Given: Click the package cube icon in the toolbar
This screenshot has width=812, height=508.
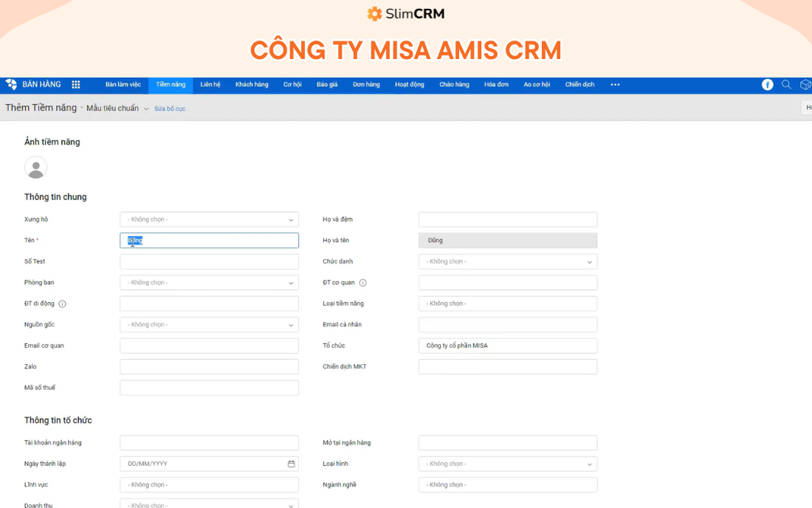Looking at the screenshot, I should pos(805,84).
